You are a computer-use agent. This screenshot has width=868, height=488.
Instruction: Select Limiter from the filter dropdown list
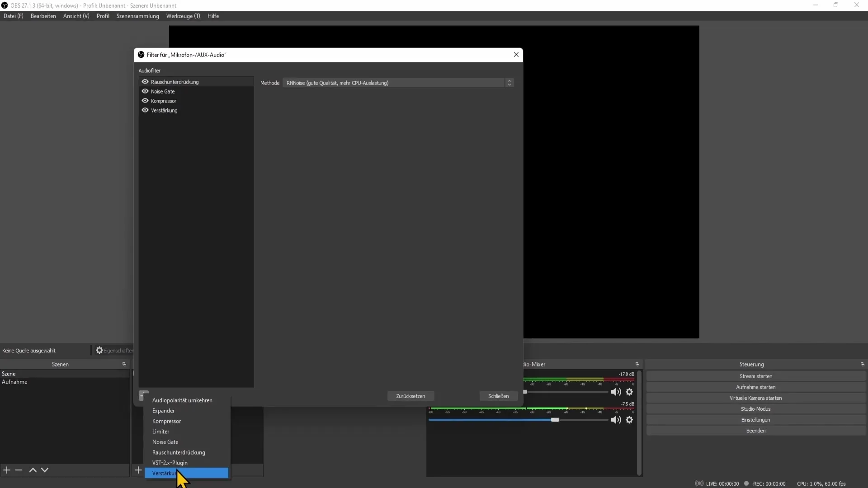[x=161, y=432]
